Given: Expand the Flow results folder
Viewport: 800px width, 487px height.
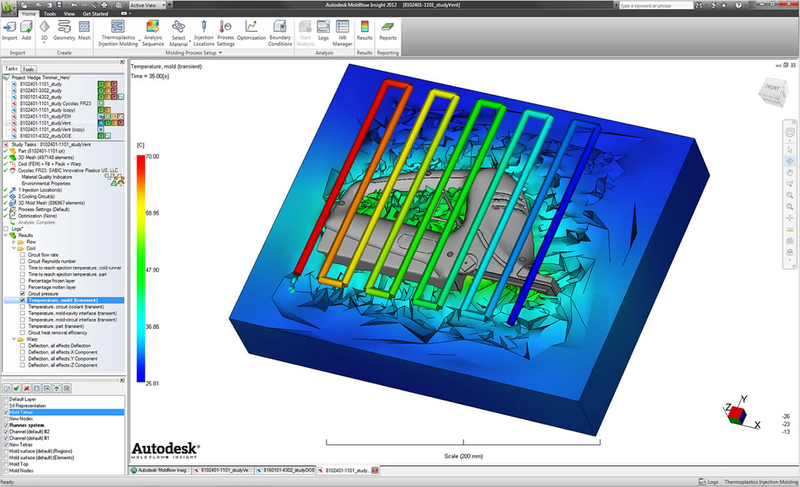Looking at the screenshot, I should point(14,242).
